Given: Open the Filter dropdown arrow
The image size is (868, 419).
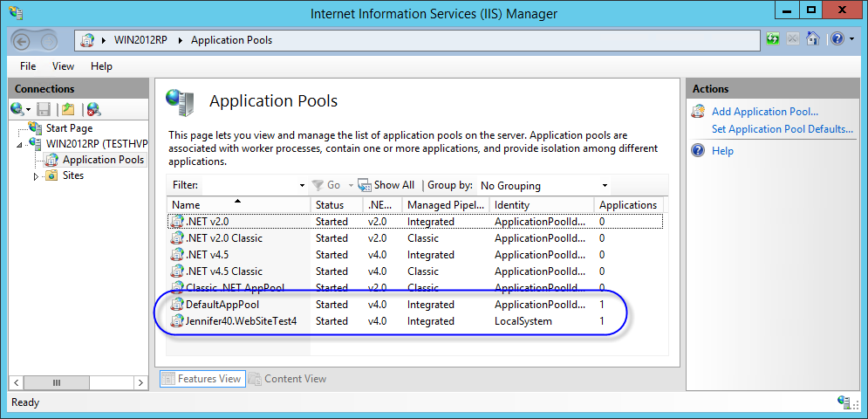Looking at the screenshot, I should click(x=302, y=186).
